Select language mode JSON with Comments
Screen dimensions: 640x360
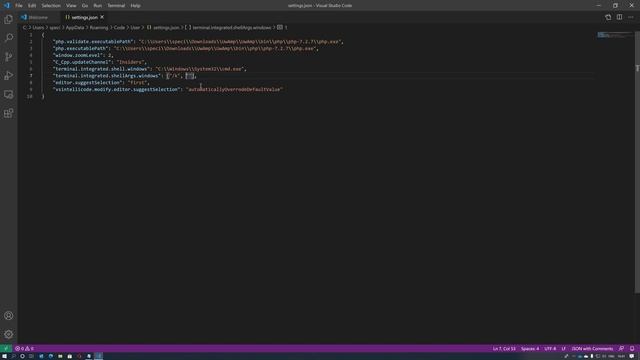tap(592, 349)
